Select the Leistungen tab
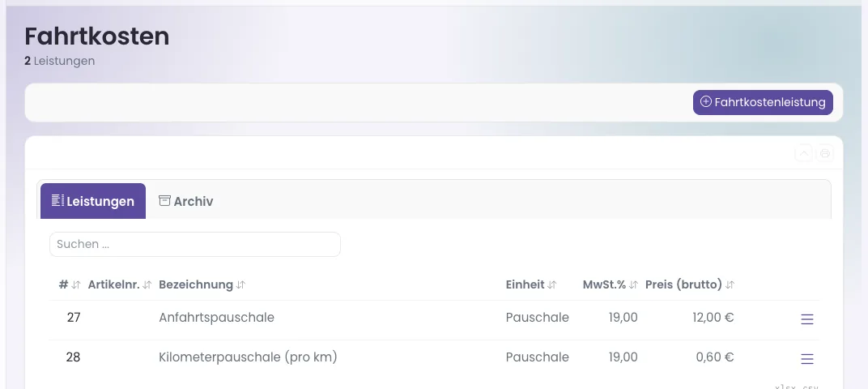Viewport: 868px width, 389px height. coord(93,201)
